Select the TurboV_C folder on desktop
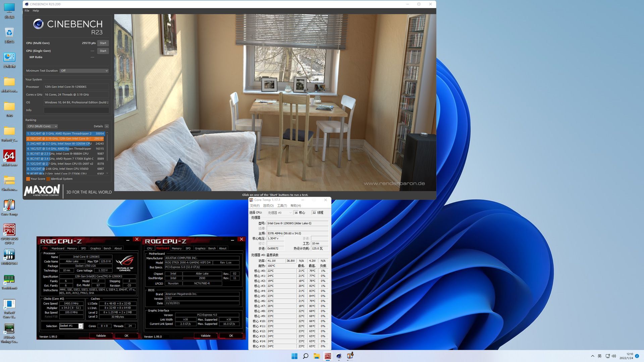The width and height of the screenshot is (644, 362). pos(9,134)
